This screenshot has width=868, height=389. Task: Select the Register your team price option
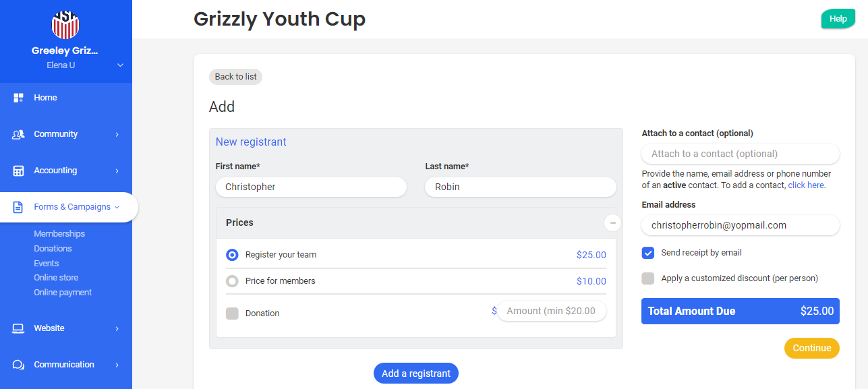[x=232, y=255]
